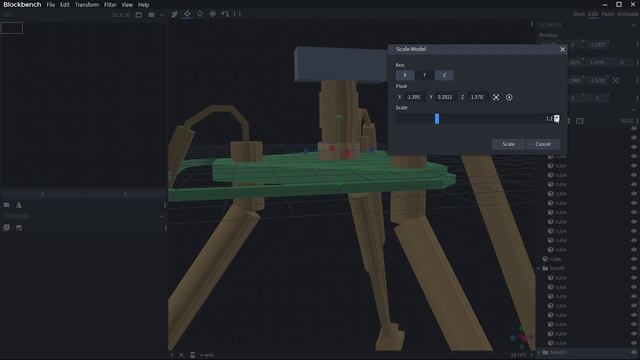Image resolution: width=640 pixels, height=360 pixels.
Task: Minimize the Blockbench window
Action: pos(605,4)
